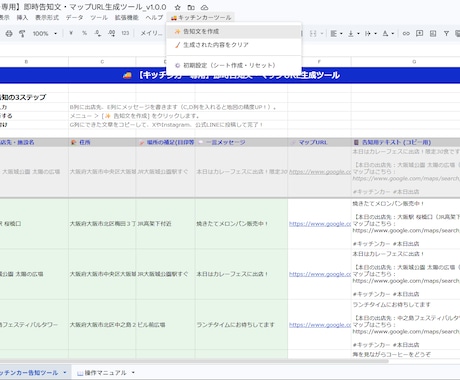Screen dimensions: 460x380
Task: Close the キッチンカーツール menu
Action: pyautogui.click(x=201, y=17)
